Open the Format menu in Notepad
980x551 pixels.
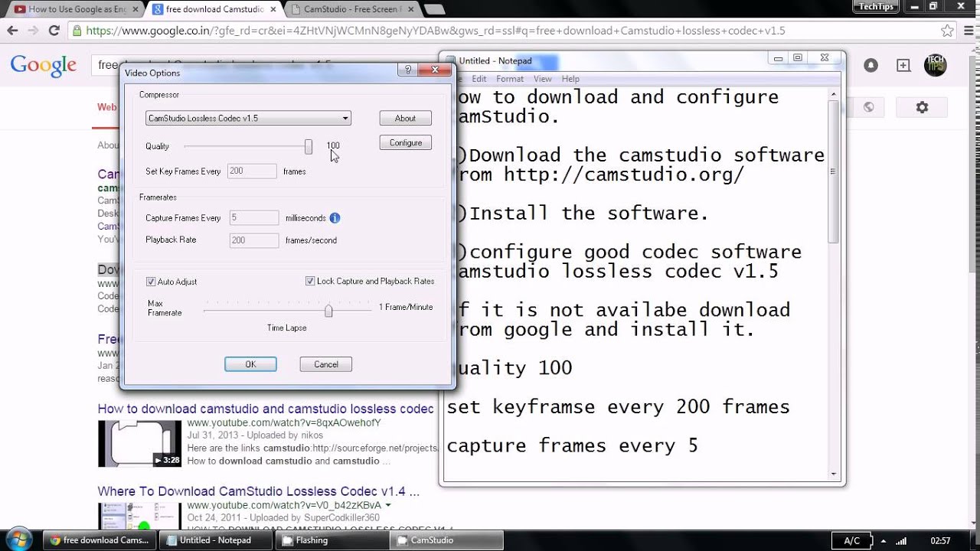pyautogui.click(x=510, y=79)
